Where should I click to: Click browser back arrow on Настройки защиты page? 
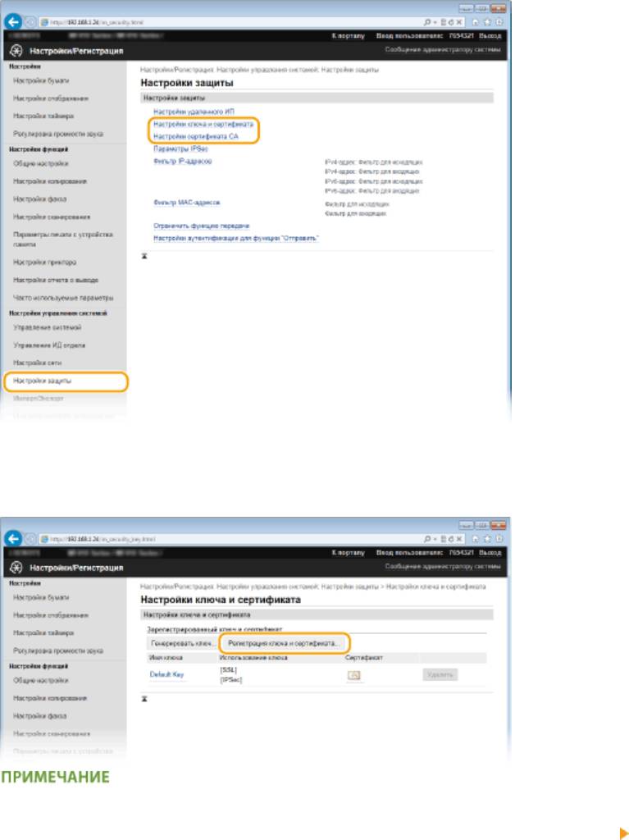15,24
